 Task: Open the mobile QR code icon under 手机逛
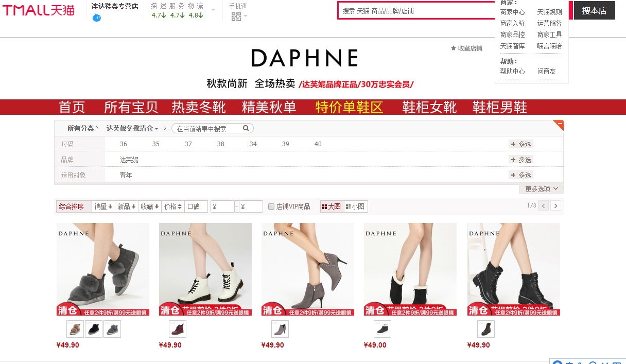236,16
